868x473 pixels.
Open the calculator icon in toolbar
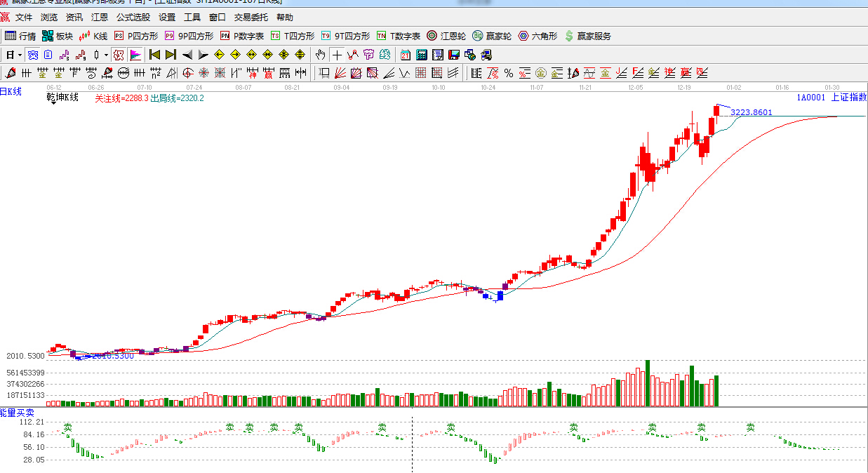[422, 55]
